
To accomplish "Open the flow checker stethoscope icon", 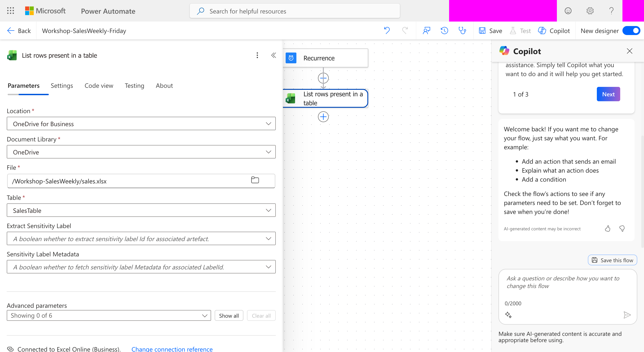I will click(462, 31).
